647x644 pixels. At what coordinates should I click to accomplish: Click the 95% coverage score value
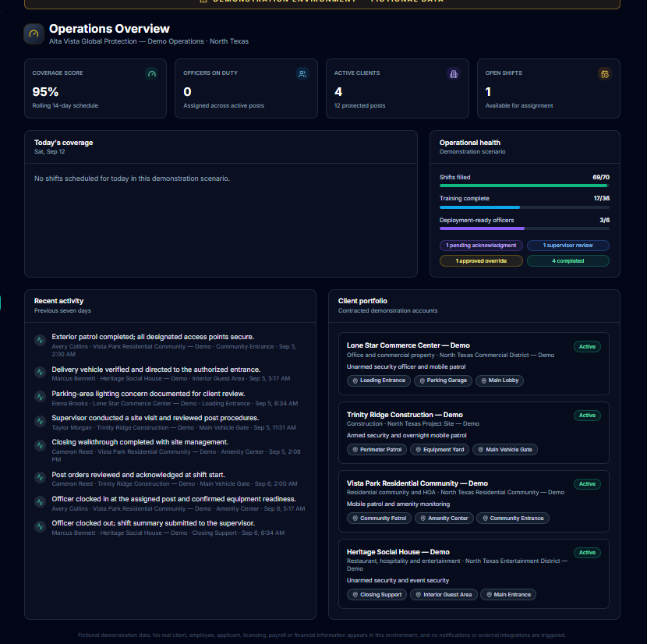[x=45, y=92]
